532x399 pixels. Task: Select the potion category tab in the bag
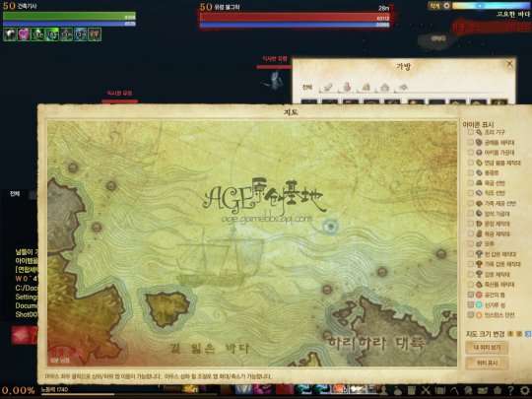coord(347,87)
